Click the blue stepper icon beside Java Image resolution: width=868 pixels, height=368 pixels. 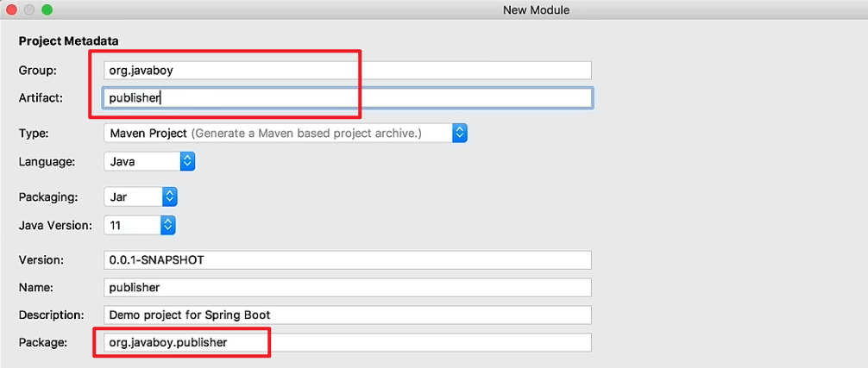point(187,161)
